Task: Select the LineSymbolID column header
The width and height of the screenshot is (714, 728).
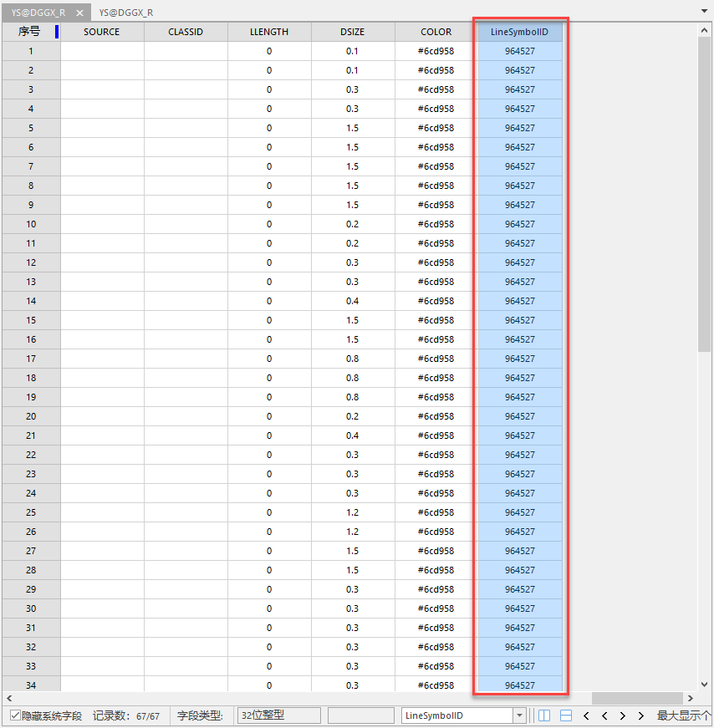Action: point(519,32)
